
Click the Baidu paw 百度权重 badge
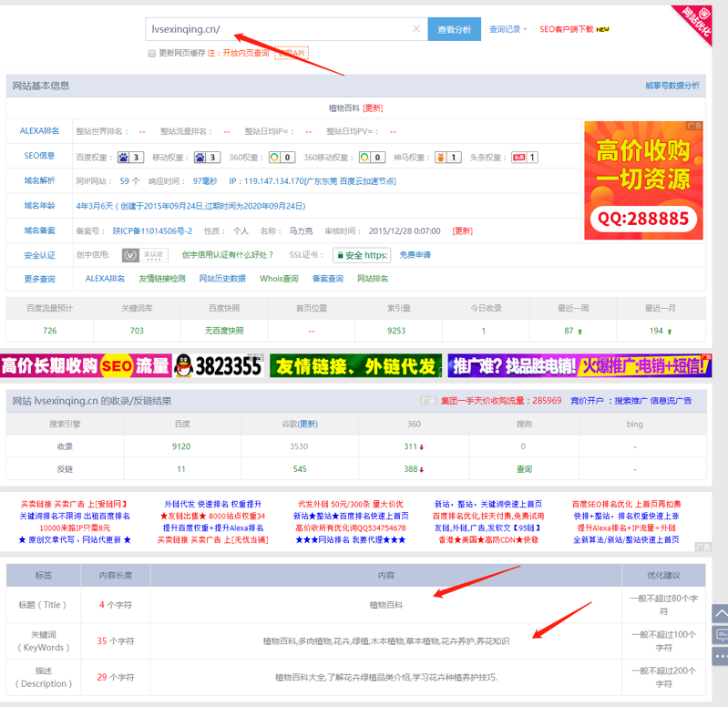click(130, 158)
